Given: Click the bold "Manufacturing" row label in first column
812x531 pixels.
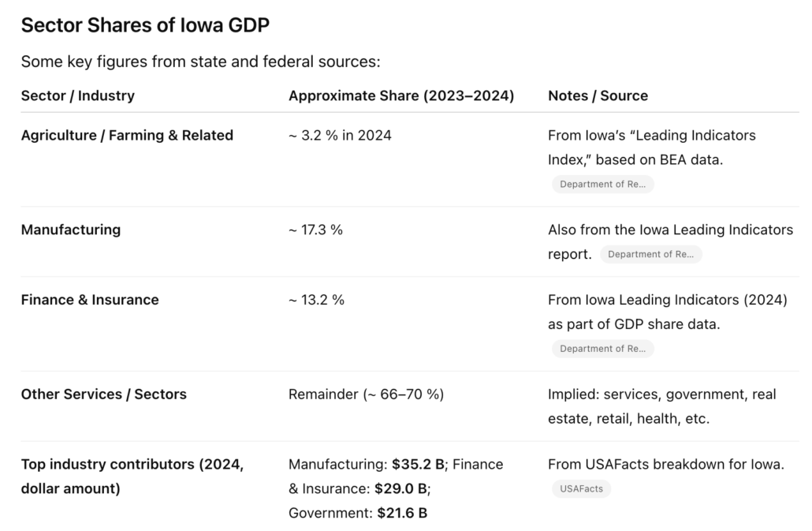Looking at the screenshot, I should tap(71, 230).
